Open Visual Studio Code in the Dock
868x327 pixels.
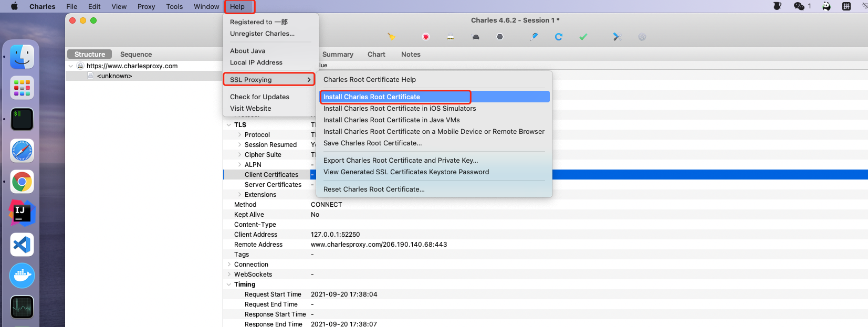coord(22,245)
